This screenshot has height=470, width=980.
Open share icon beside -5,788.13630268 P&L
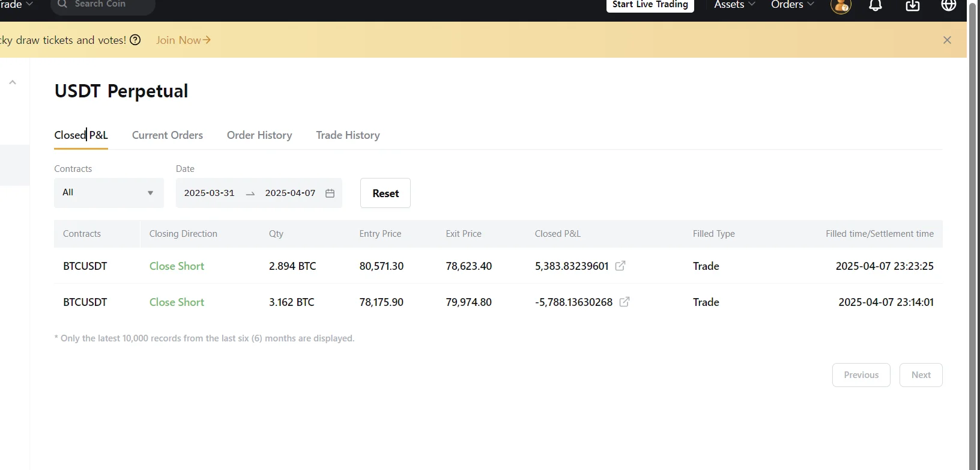pos(625,302)
